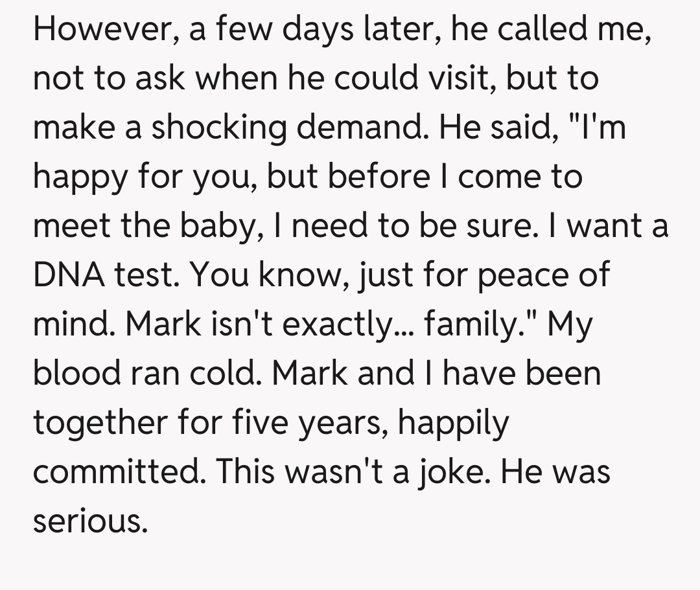Tap the word "blood" in the text
Screen dimensions: 700x590
pos(77,374)
